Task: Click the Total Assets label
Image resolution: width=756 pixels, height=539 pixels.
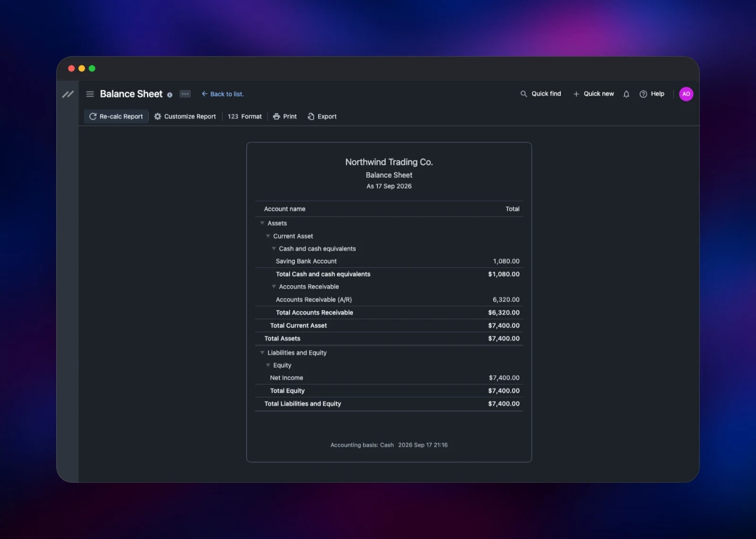Action: 282,338
